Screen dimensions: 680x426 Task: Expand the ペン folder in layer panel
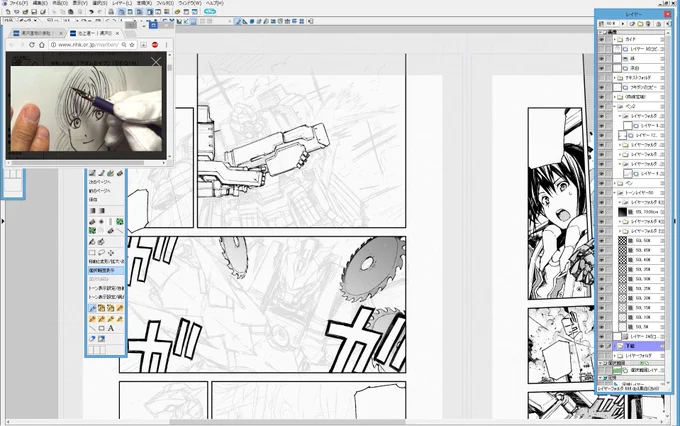click(x=615, y=183)
